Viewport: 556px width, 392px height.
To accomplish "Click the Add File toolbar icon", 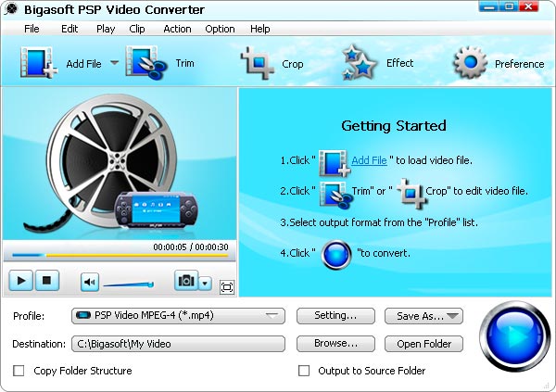I will click(x=39, y=63).
